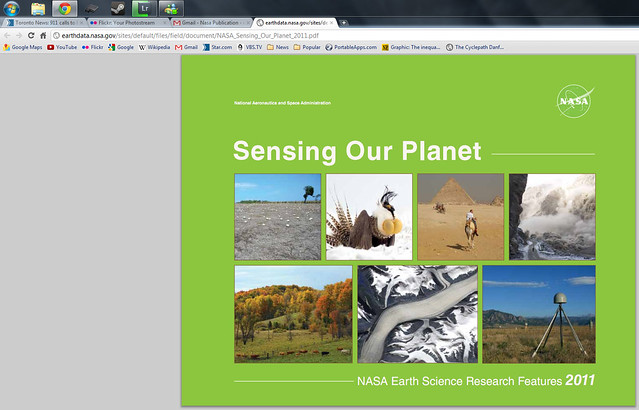Open the Wikipedia bookmark
Viewport: 639px width, 410px height.
pos(154,47)
